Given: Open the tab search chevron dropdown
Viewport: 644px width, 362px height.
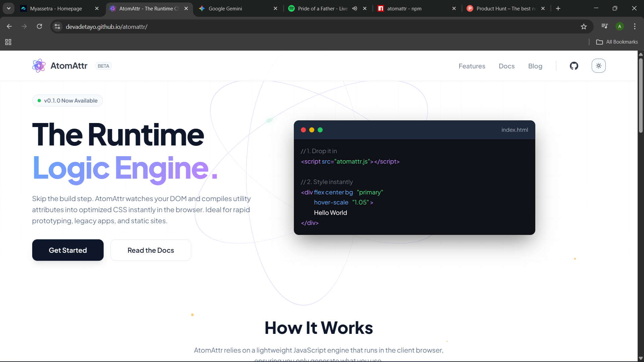Looking at the screenshot, I should point(9,8).
